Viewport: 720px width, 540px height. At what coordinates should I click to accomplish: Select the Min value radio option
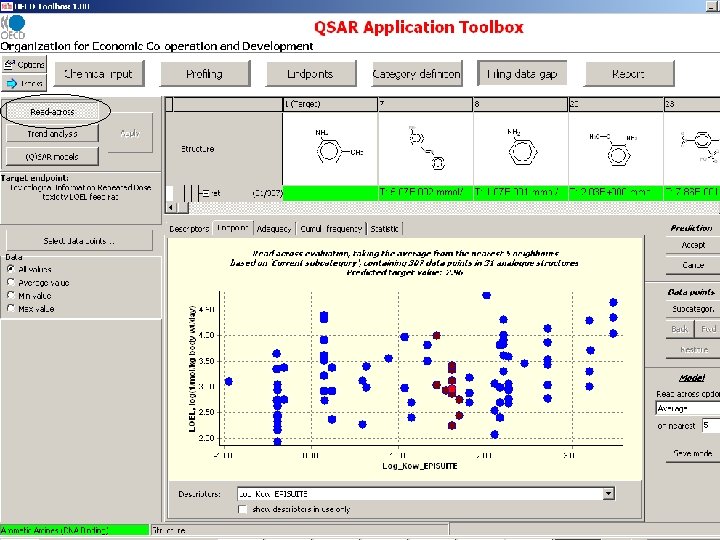pos(11,295)
